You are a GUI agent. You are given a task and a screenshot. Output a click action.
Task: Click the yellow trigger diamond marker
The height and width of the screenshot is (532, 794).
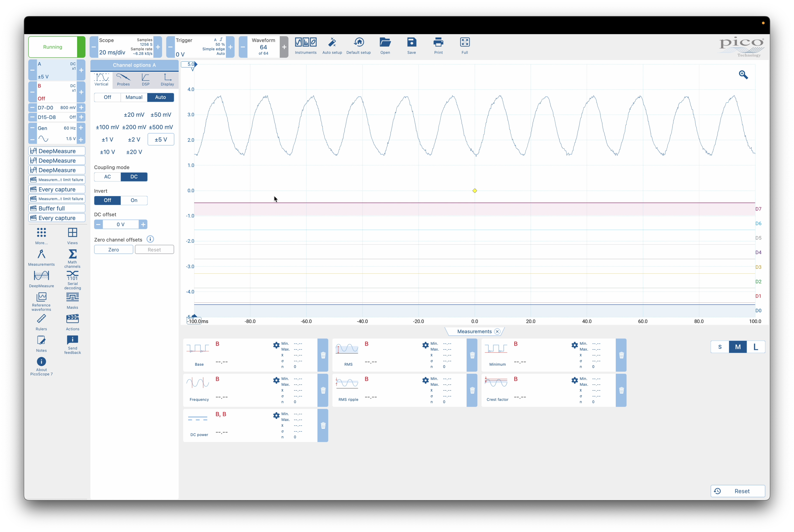[474, 191]
